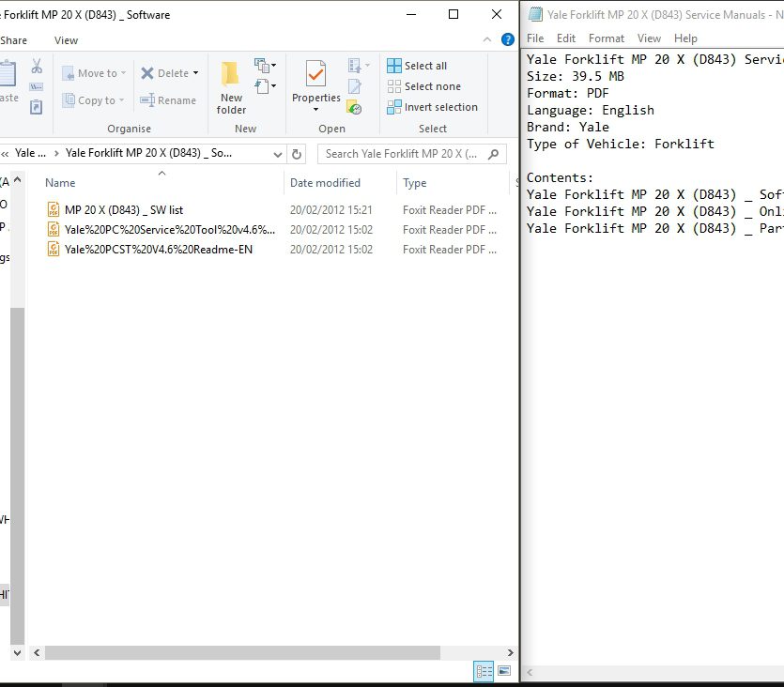Click navigation pane scroll up arrow
784x687 pixels.
pos(18,179)
